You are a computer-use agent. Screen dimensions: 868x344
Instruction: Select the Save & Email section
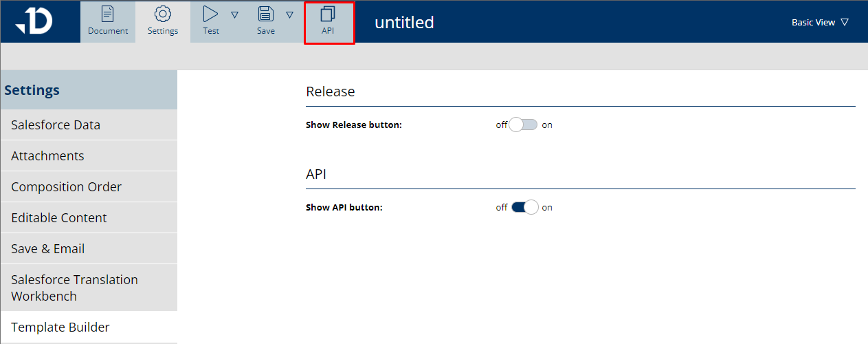coord(47,249)
